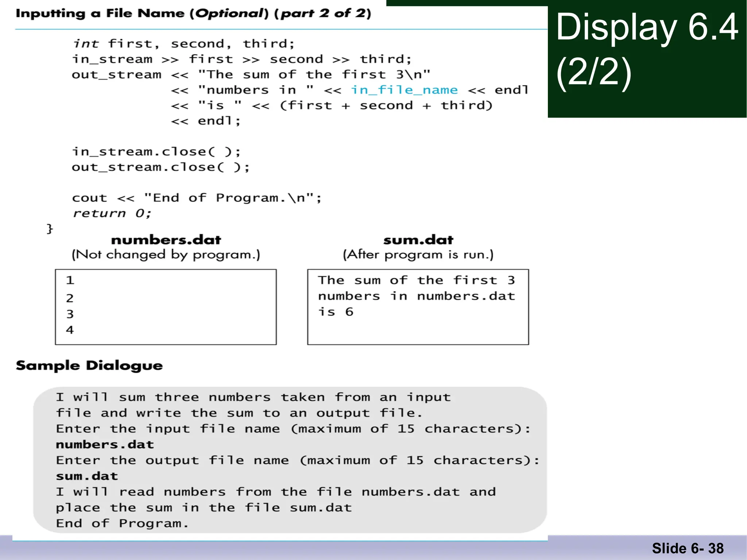
Task: Click the 'out_stream.close( );' statement
Action: pyautogui.click(x=161, y=167)
